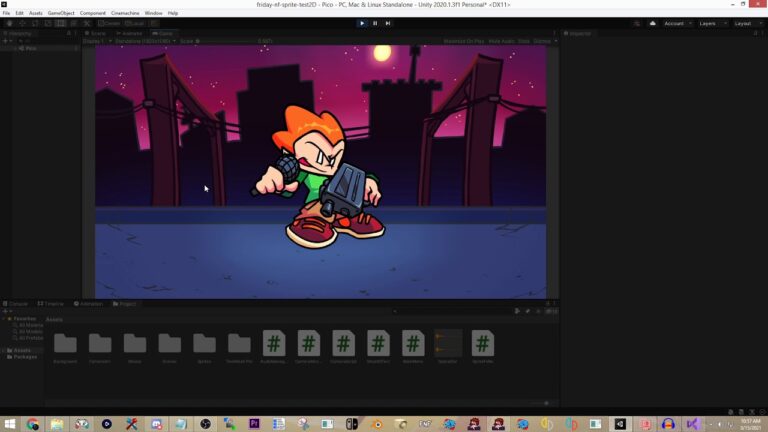Toggle the Stats overlay
This screenshot has height=432, width=768.
click(524, 41)
